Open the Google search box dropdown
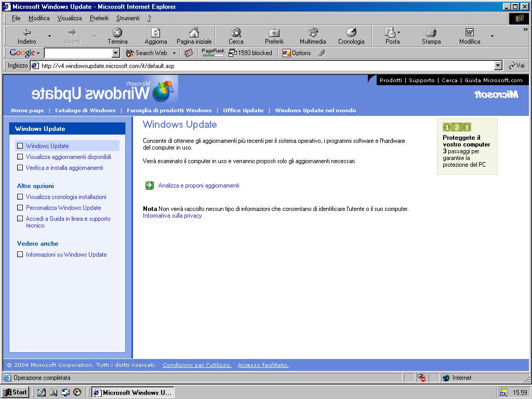Screen dimensions: 532x399 [116, 53]
